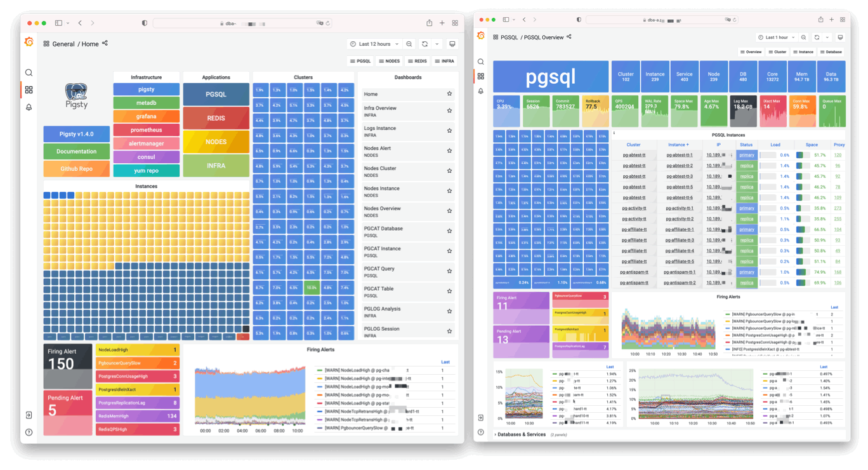Screen dimensions: 868x470
Task: Refresh the PGSQL Overview dashboard
Action: [817, 37]
